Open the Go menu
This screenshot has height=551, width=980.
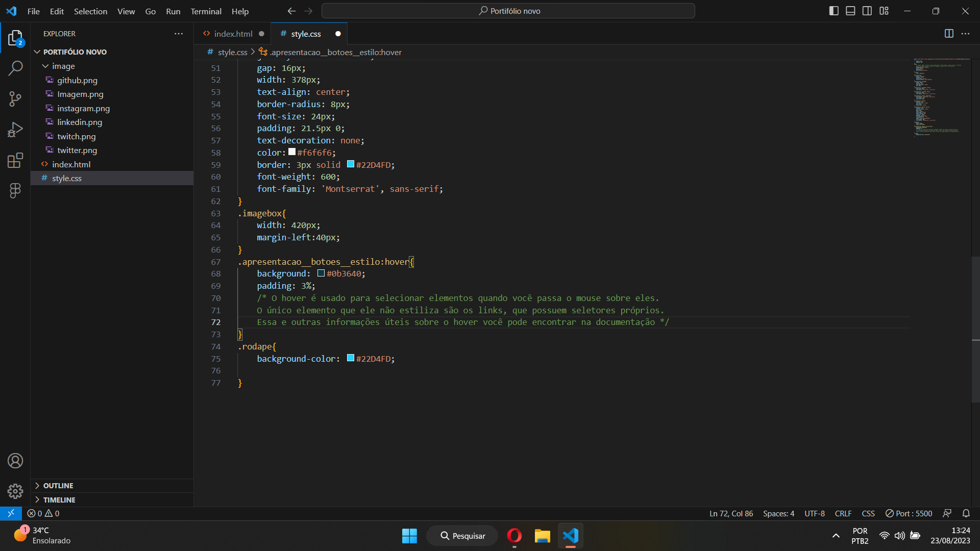point(151,11)
